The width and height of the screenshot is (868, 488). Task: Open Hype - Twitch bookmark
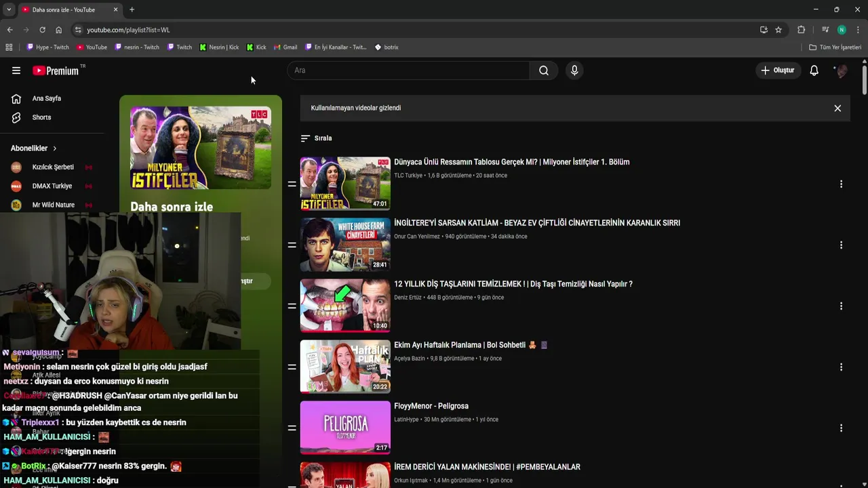[x=47, y=47]
